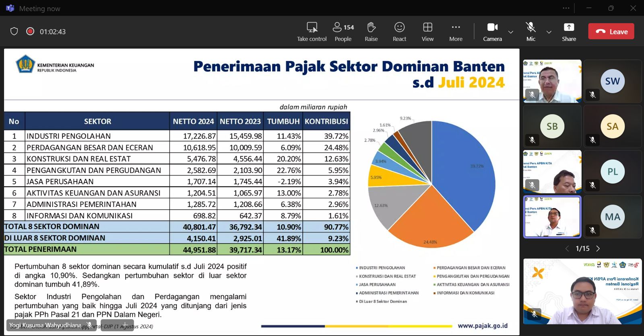Click the Share screen icon

point(569,27)
